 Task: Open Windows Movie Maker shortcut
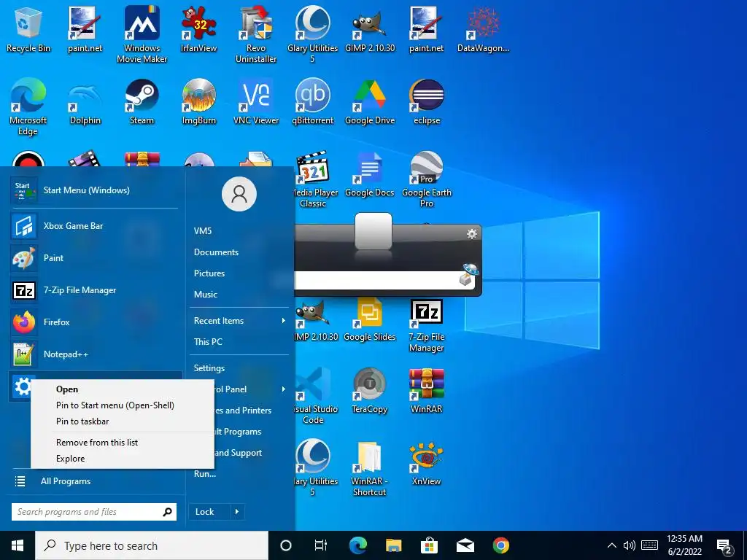142,35
